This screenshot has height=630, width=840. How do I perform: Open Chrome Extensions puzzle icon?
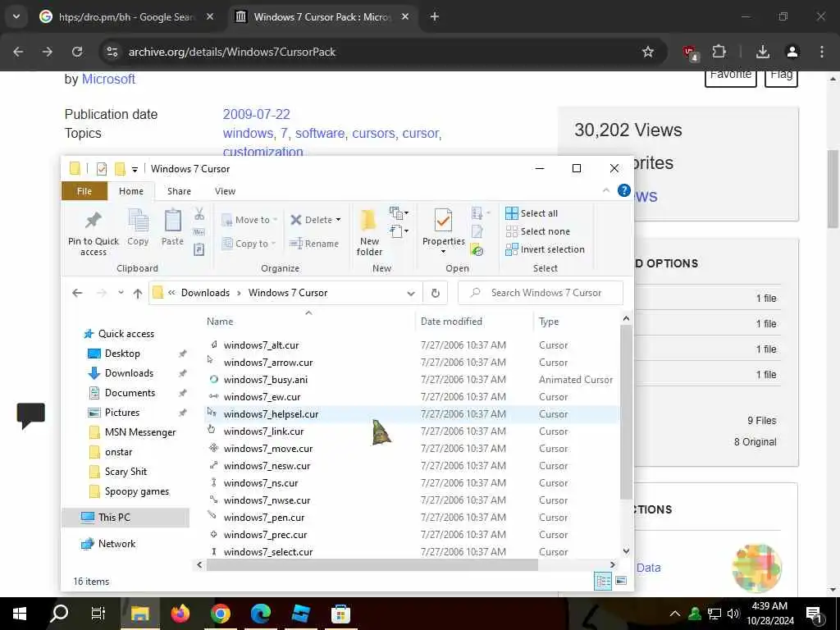(x=719, y=52)
